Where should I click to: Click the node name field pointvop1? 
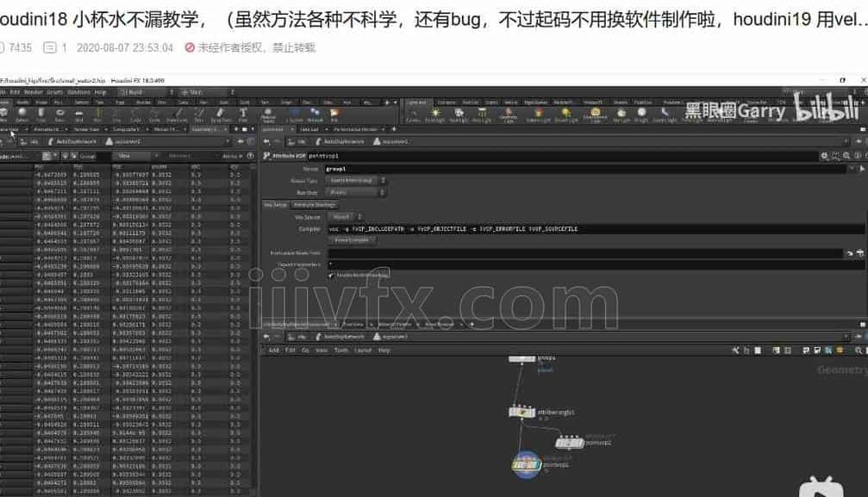pos(562,156)
